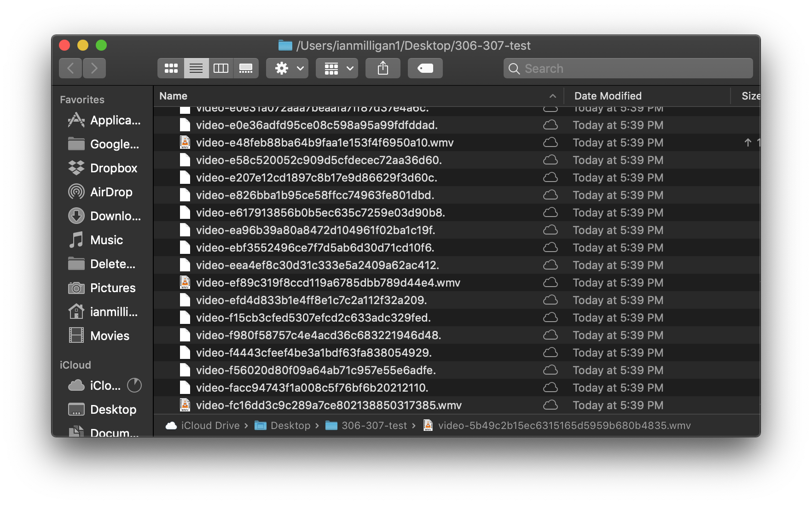Viewport: 812px width, 505px height.
Task: Select file video-e207e12cd1897c8b17e9d86629f3d60c
Action: click(x=457, y=177)
